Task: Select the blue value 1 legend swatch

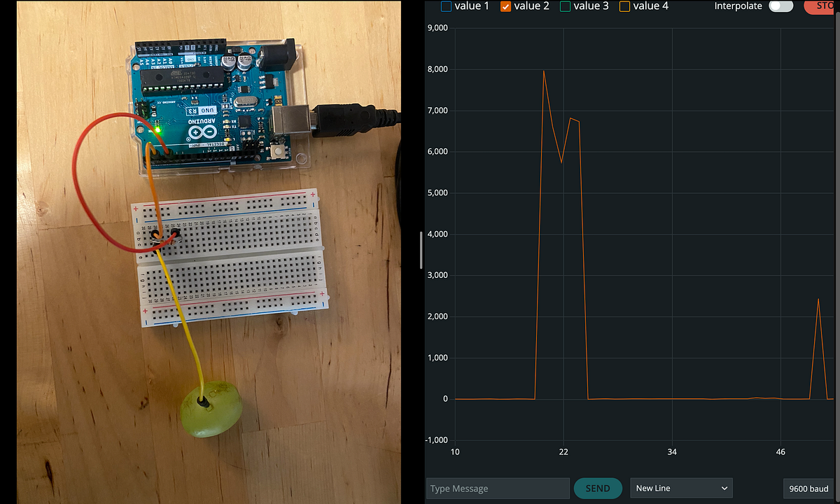Action: pos(446,6)
